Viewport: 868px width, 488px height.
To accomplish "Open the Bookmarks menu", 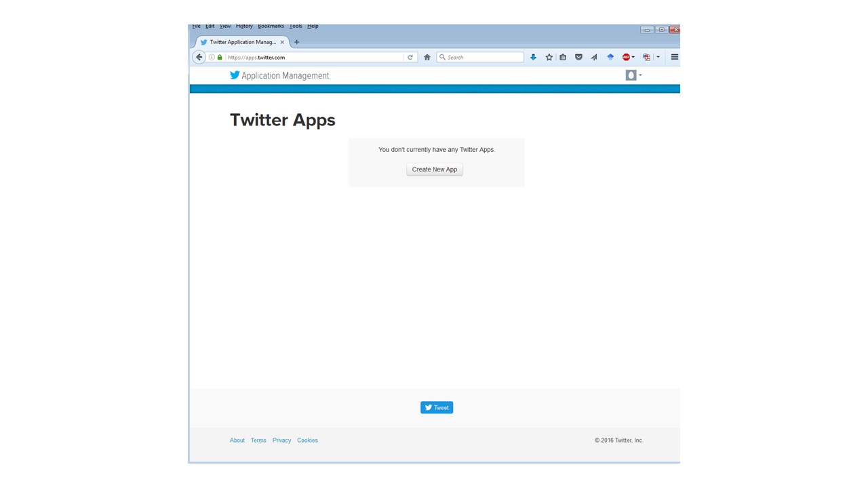I will pyautogui.click(x=271, y=26).
